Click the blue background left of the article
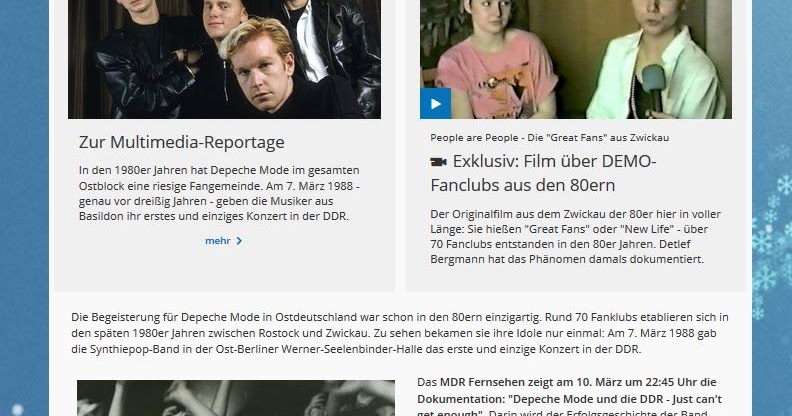This screenshot has width=792, height=416. (24, 202)
